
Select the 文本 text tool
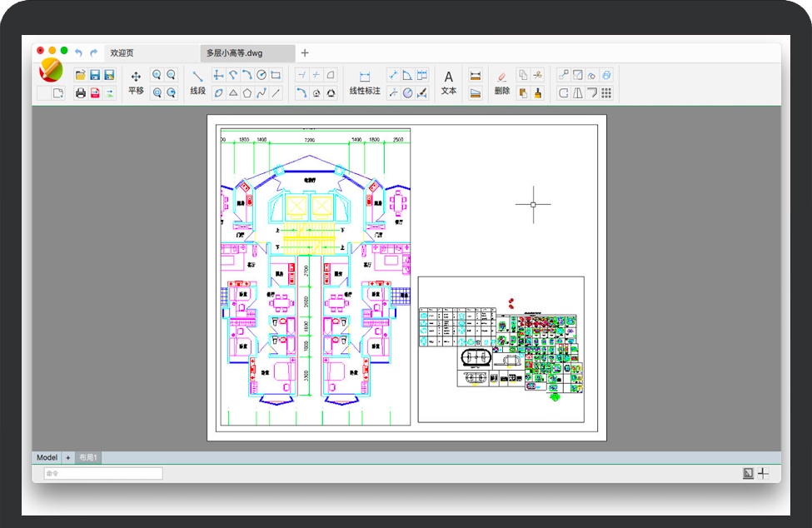[449, 82]
